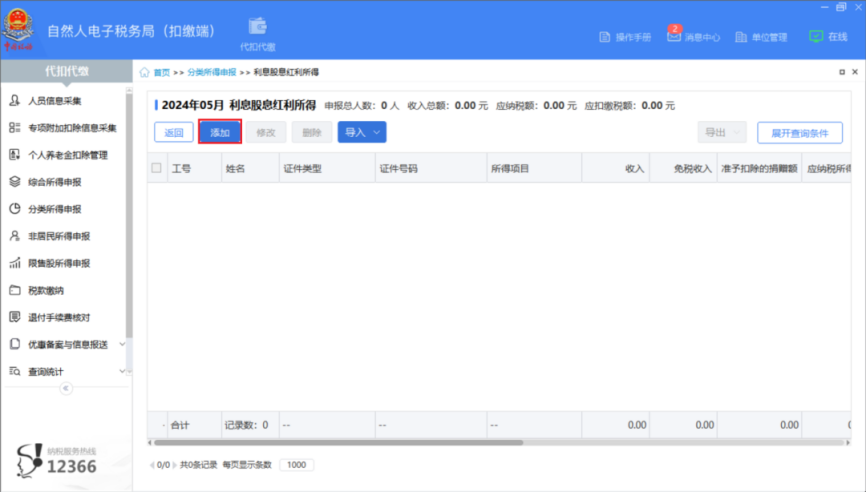Screen dimensions: 866x492
Task: Click 专项附加扣除信息采集 list icon
Action: coord(15,128)
